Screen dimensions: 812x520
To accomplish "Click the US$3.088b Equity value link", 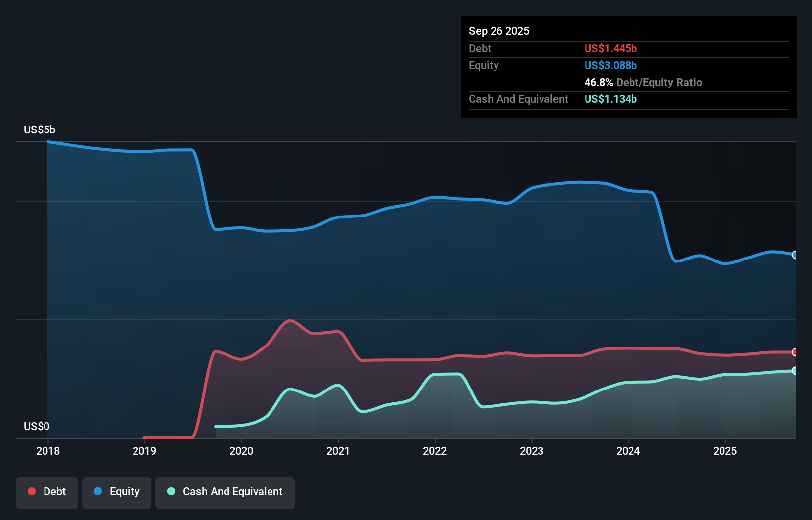I will tap(611, 65).
